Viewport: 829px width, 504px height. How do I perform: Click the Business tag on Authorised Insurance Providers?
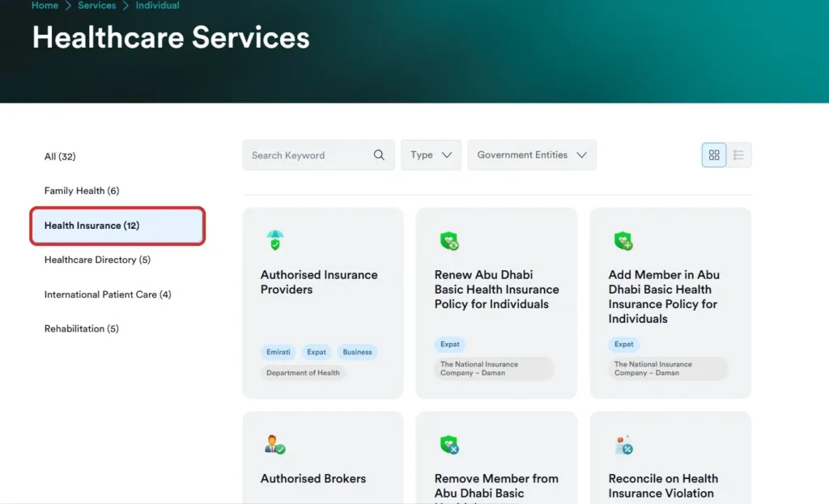click(x=357, y=352)
